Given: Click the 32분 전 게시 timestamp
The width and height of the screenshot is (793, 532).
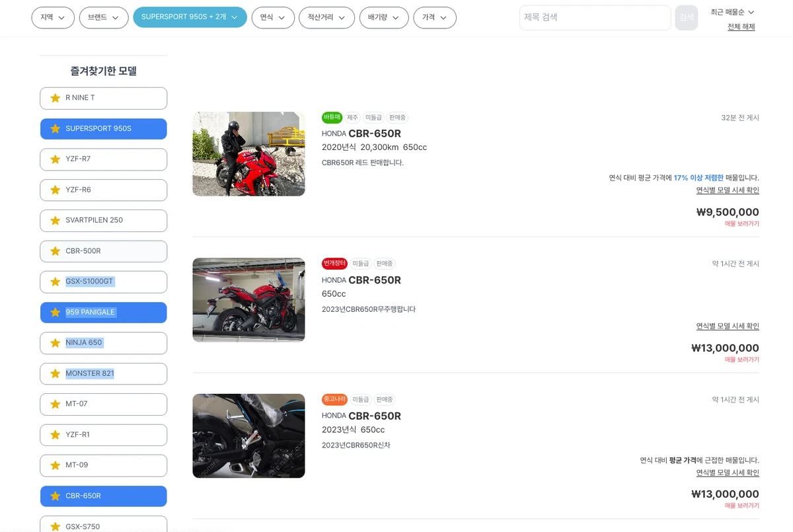Looking at the screenshot, I should point(740,118).
